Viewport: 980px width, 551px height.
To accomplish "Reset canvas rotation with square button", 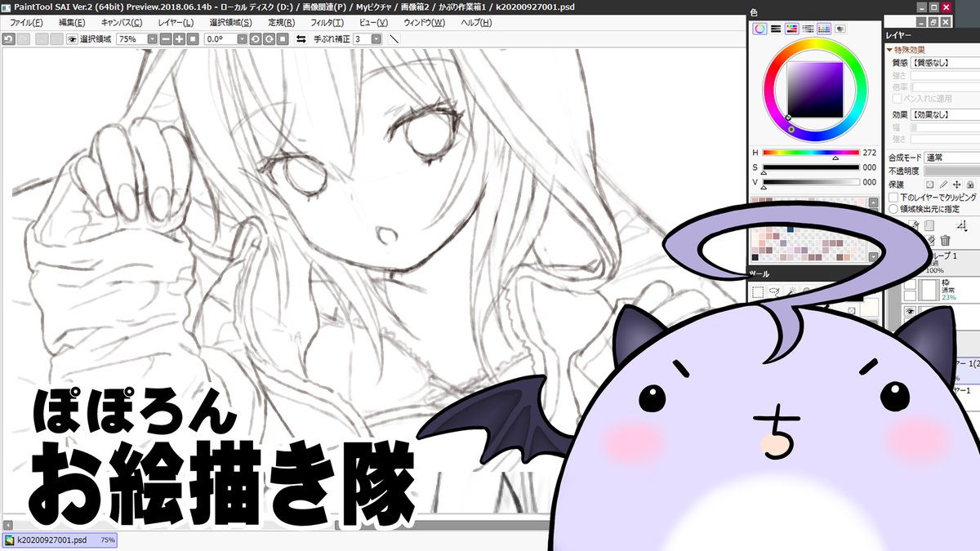I will pos(282,38).
